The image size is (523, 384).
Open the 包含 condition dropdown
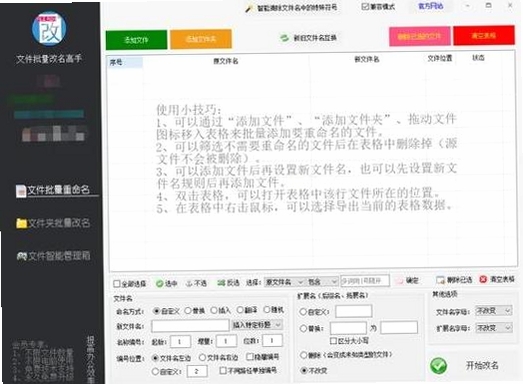coord(323,282)
